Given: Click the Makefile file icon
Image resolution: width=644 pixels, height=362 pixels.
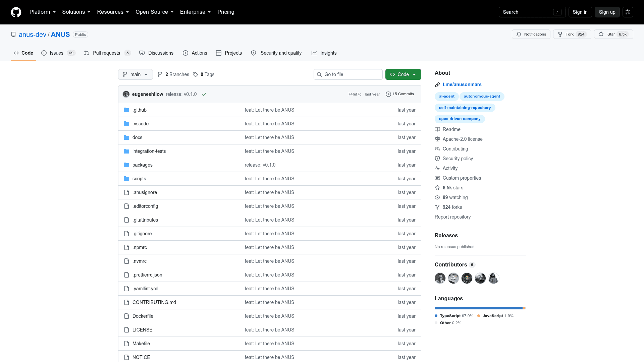Looking at the screenshot, I should (x=126, y=344).
